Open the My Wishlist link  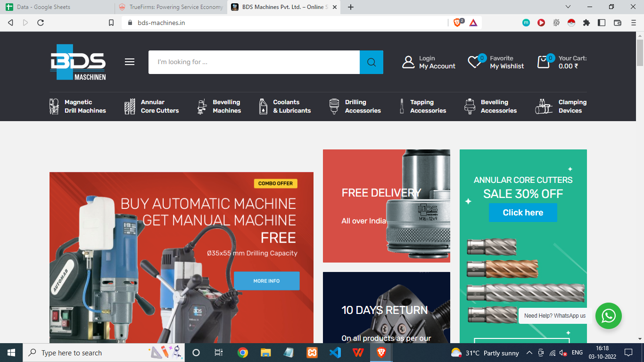click(507, 66)
